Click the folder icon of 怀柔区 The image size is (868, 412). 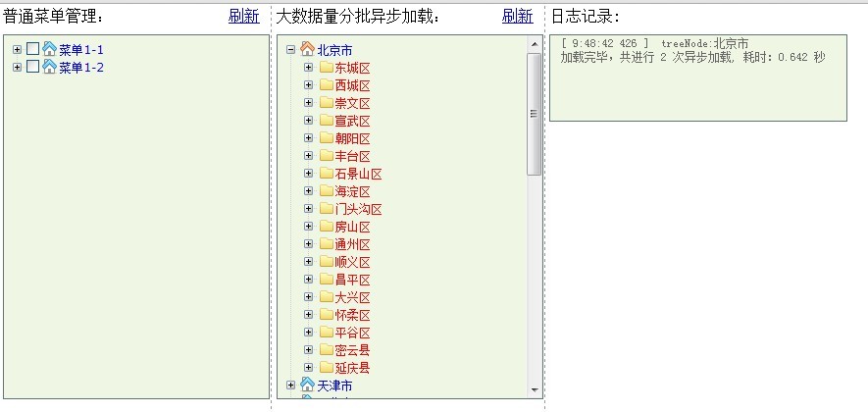coord(326,315)
